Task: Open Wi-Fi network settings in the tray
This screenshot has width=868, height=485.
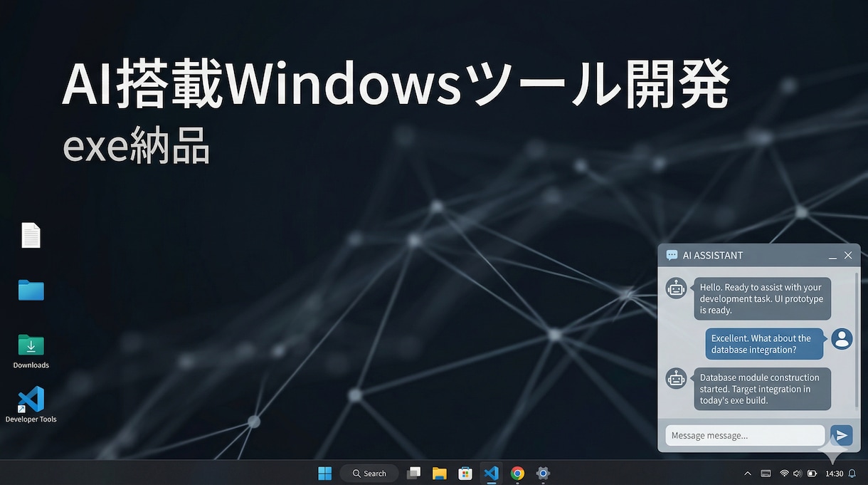Action: coord(784,474)
